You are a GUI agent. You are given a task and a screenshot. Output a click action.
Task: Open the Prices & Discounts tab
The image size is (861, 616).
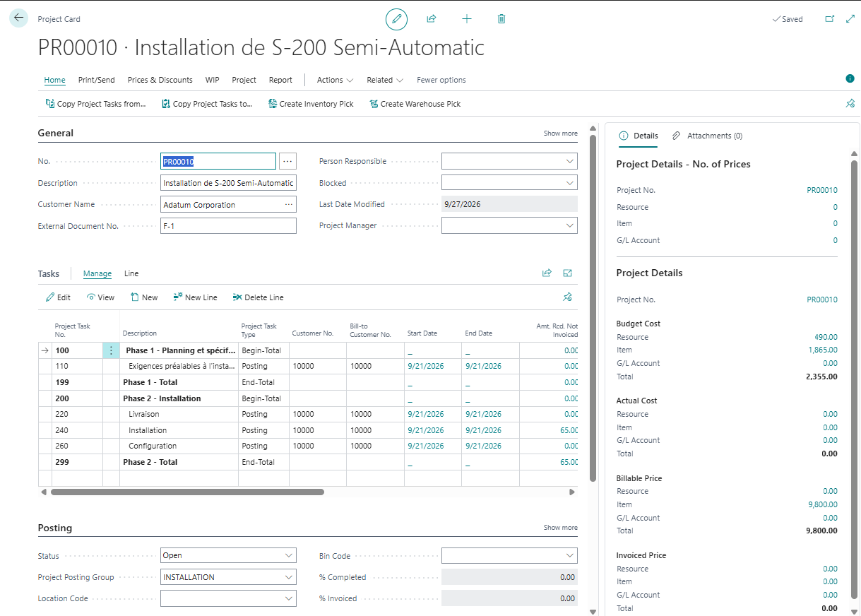point(160,80)
